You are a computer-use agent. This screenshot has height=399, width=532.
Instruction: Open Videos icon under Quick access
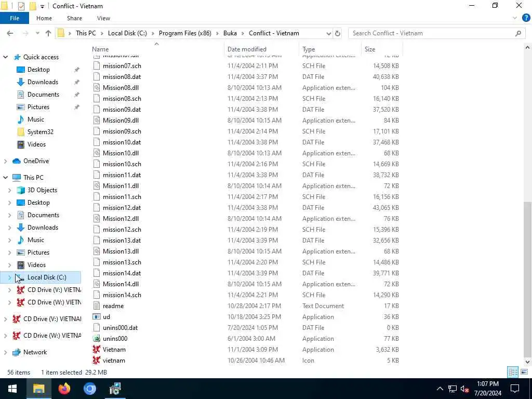[21, 144]
